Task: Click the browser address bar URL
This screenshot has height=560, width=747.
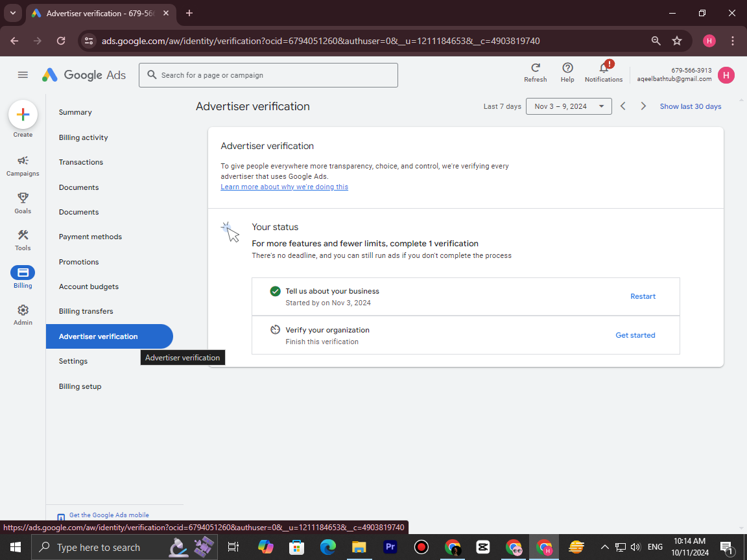Action: click(x=320, y=41)
